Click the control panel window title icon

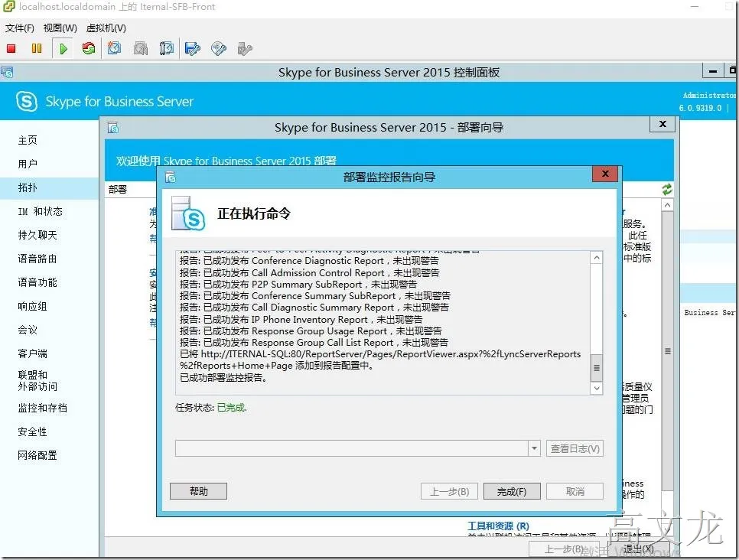7,72
